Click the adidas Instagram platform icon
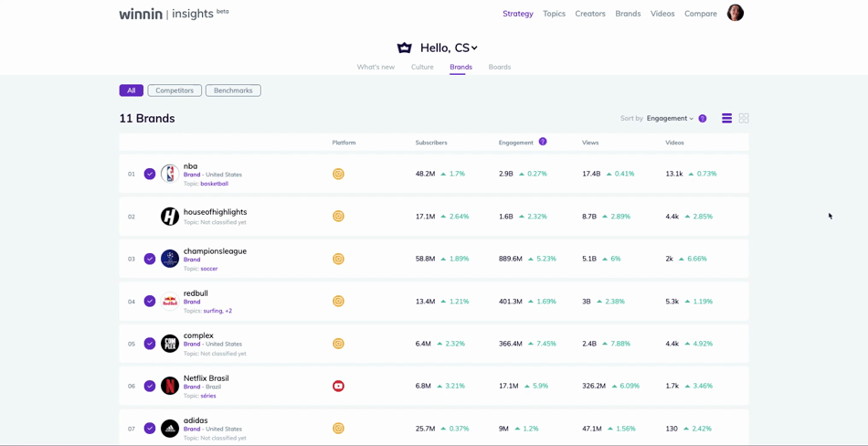Screen dimensions: 868x446 [338, 429]
